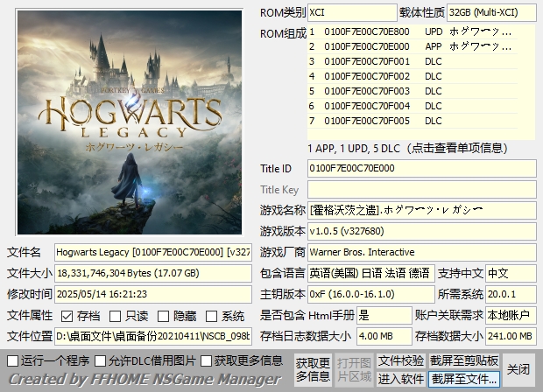Check the 运行一个程序 checkbox

pos(13,360)
